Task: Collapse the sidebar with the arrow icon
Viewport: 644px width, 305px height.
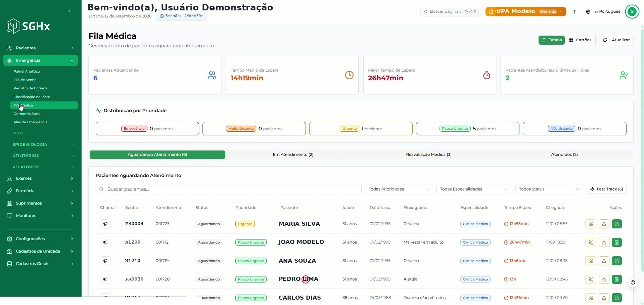Action: 70,11
